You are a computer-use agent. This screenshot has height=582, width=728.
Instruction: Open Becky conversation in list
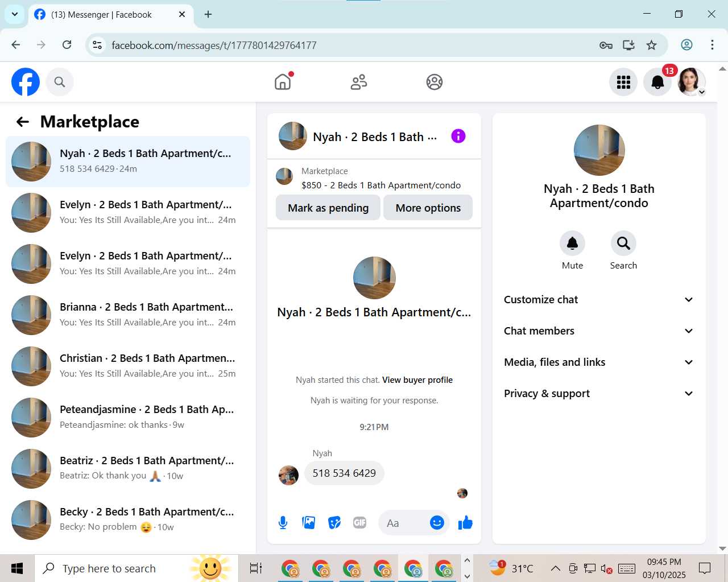128,519
